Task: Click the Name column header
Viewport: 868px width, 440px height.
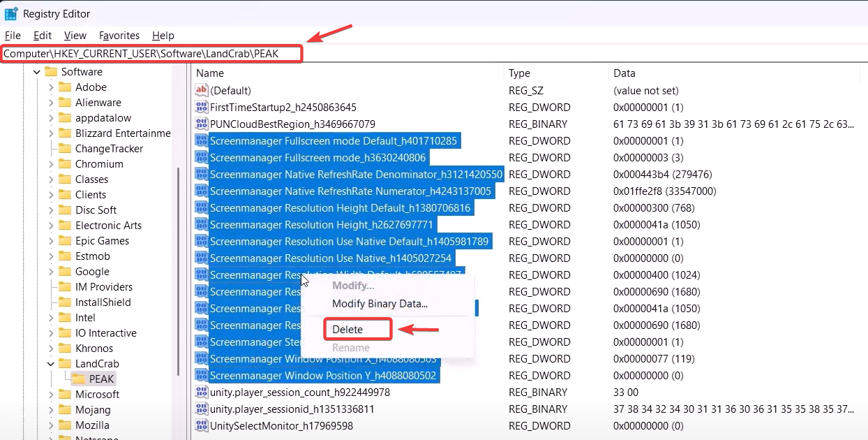Action: point(210,73)
